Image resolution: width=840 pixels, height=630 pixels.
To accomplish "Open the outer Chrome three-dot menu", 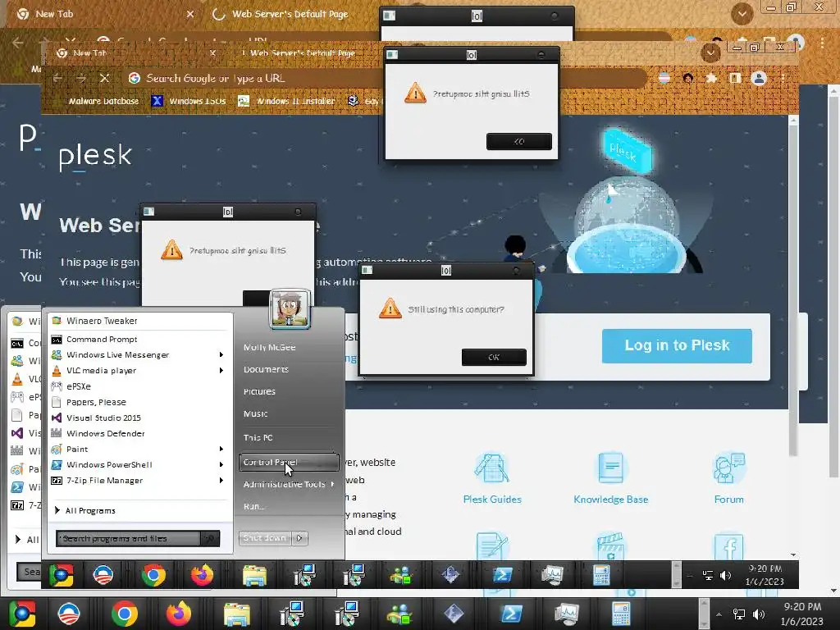I will tap(822, 42).
